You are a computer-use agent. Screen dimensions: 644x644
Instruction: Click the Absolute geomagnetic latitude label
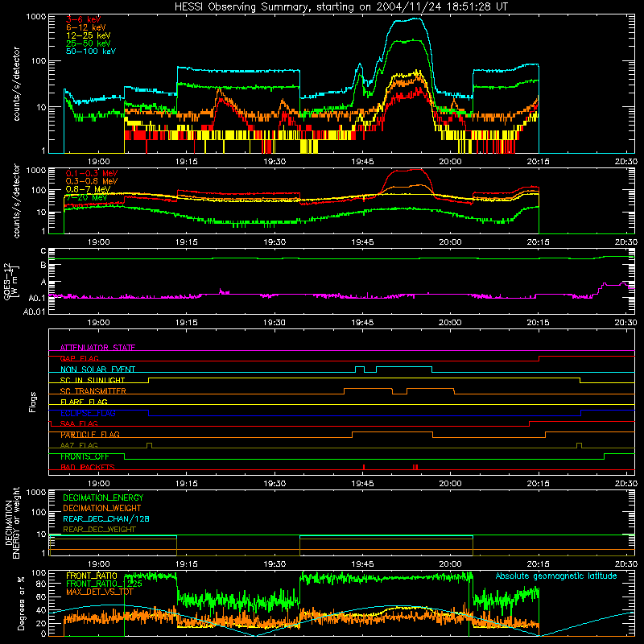pos(556,576)
